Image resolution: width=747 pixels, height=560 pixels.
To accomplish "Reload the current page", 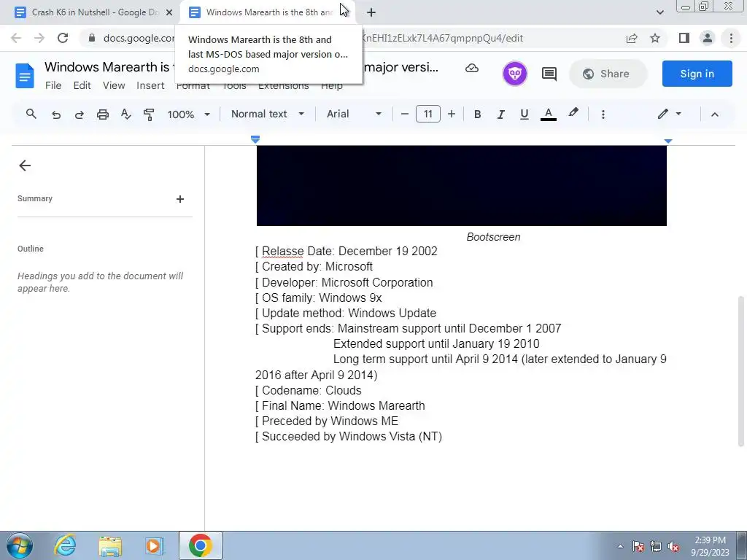I will (x=63, y=38).
